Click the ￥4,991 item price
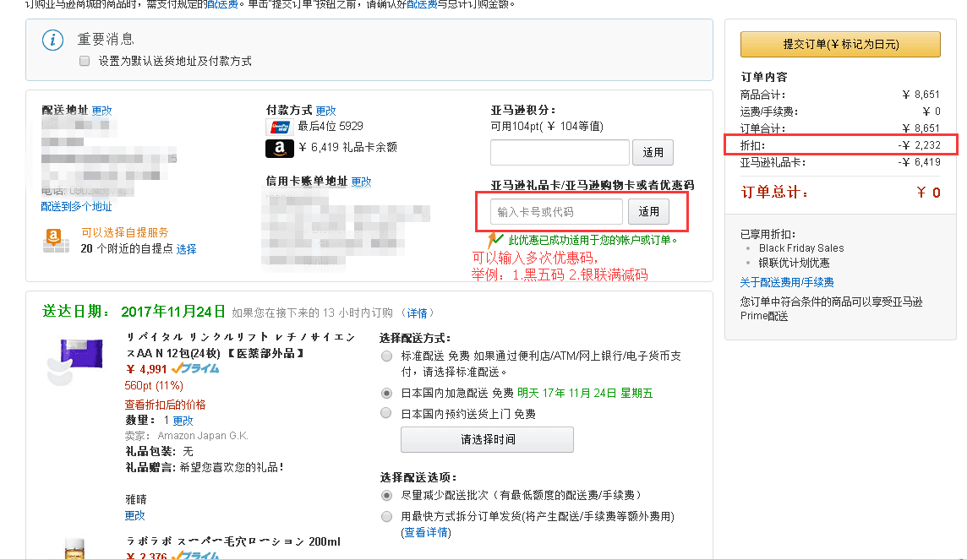The image size is (967, 560). click(146, 370)
